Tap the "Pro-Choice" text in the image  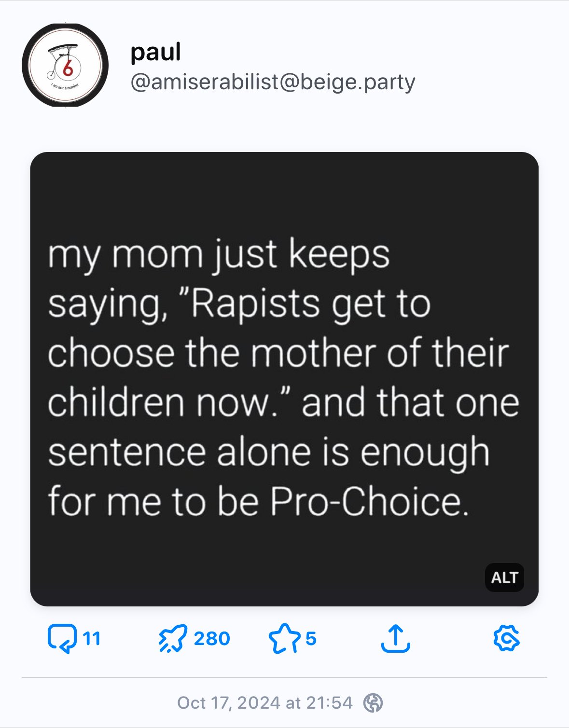pyautogui.click(x=369, y=502)
